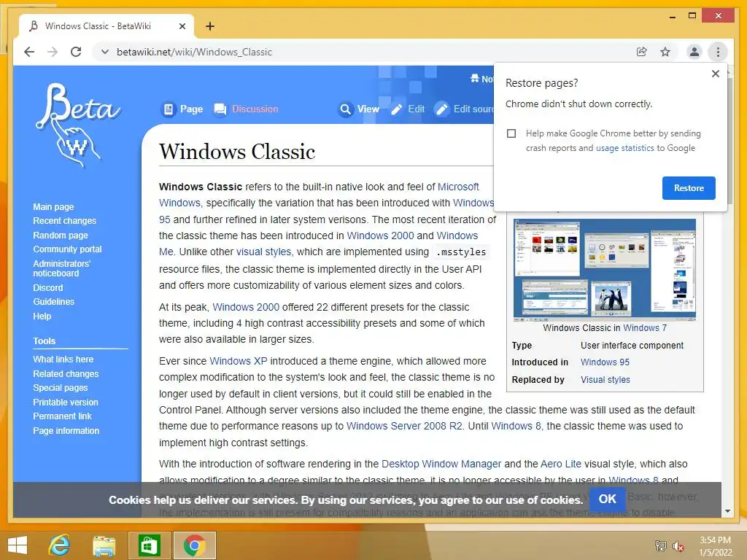This screenshot has height=560, width=747.
Task: Open the Windows Classic screenshot thumbnail
Action: click(x=605, y=268)
